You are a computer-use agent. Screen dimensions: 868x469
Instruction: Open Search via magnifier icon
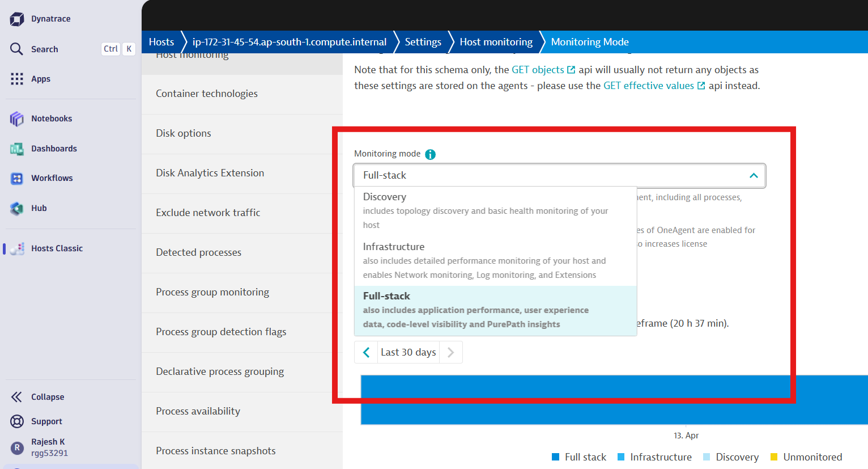point(16,49)
